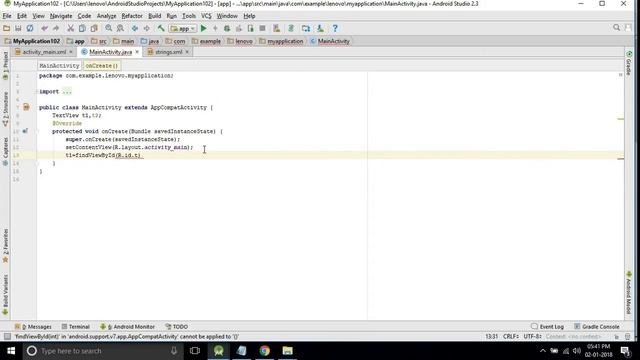The height and width of the screenshot is (360, 640).
Task: Click the myapplication folder breadcrumb
Action: [x=281, y=41]
